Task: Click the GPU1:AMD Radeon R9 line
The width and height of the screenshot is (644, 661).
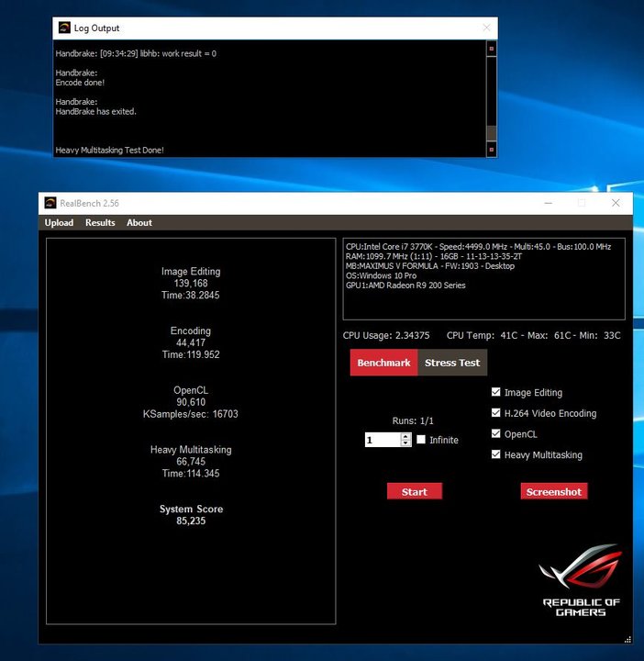Action: click(405, 286)
